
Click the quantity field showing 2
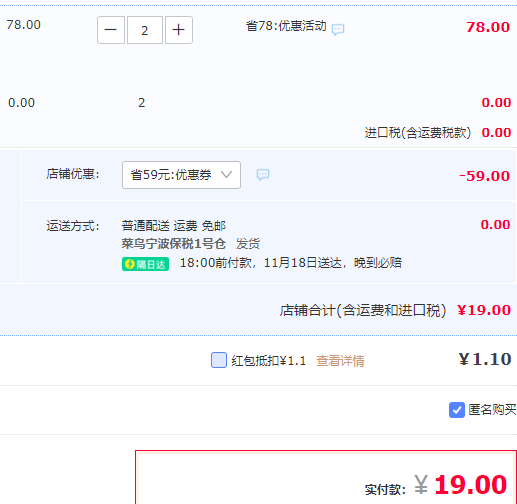tap(145, 30)
